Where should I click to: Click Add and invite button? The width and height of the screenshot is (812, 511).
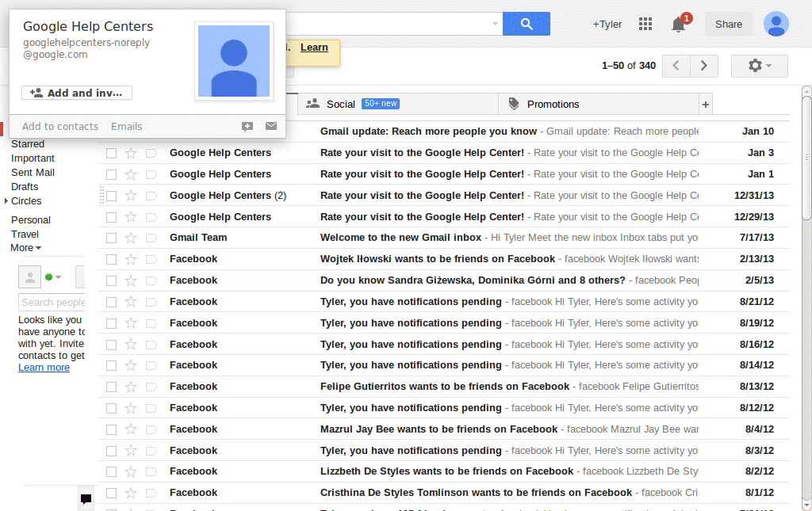coord(77,93)
